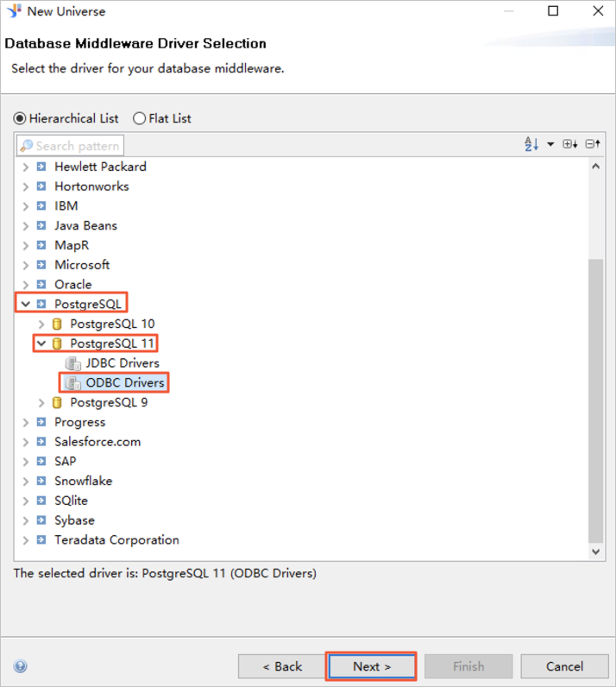Select the Hierarchical List radio button
This screenshot has width=616, height=687.
(x=20, y=119)
